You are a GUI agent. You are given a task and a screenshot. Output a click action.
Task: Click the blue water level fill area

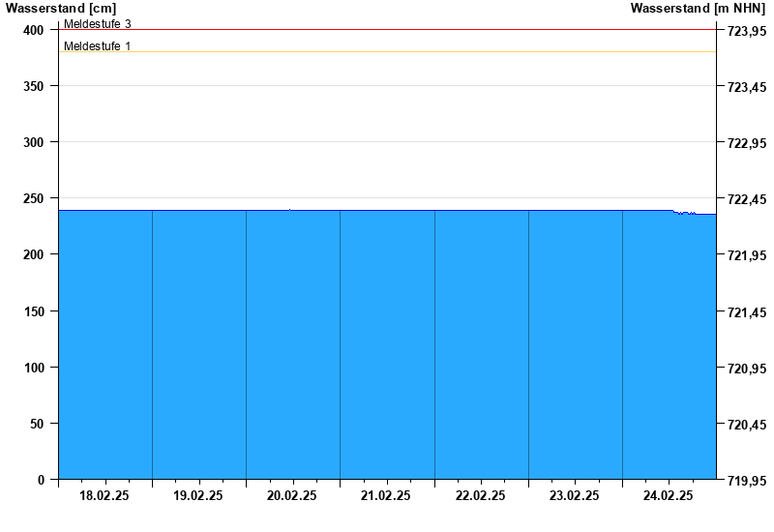387,348
